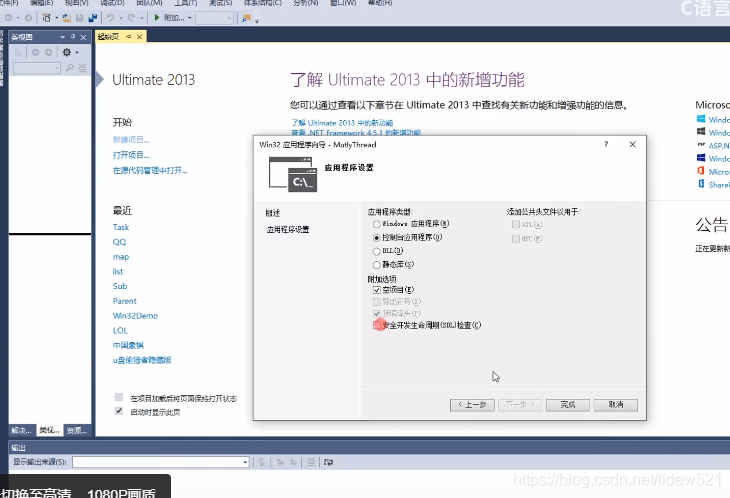Select Console application radio button
Viewport: 730px width, 498px height.
376,238
